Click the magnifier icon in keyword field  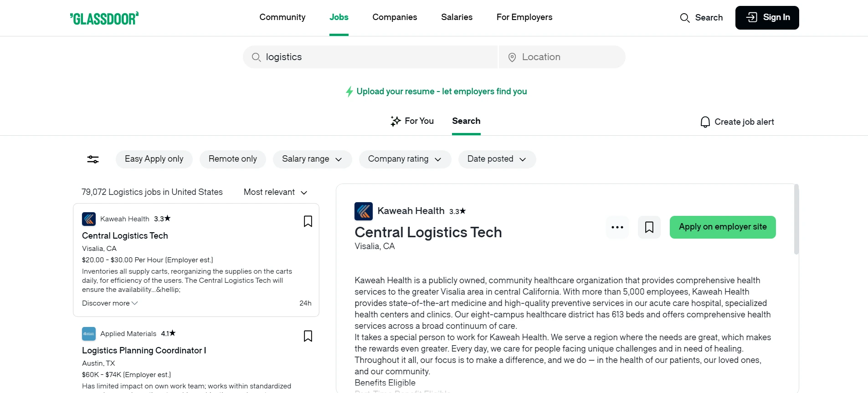point(257,57)
